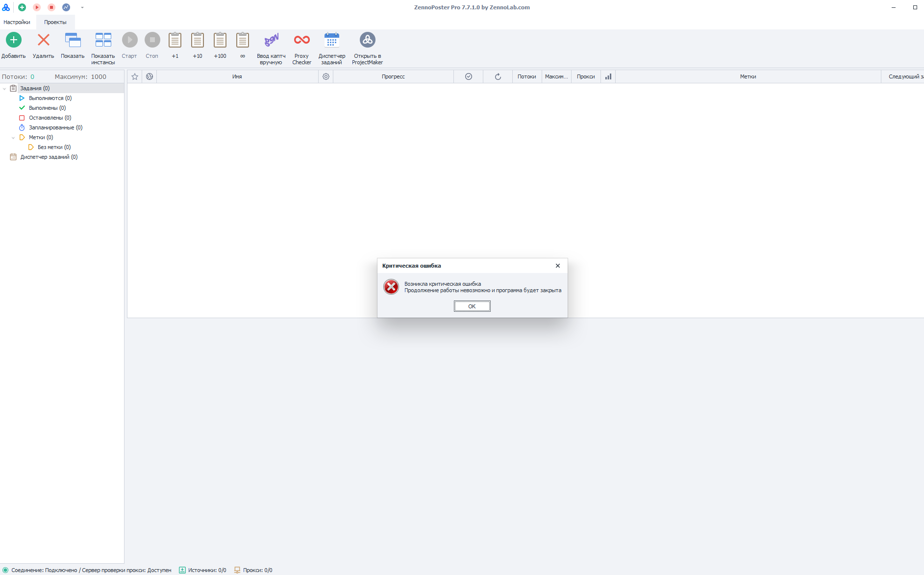Maximize the ZennoPoster window
Image resolution: width=924 pixels, height=575 pixels.
coord(915,7)
